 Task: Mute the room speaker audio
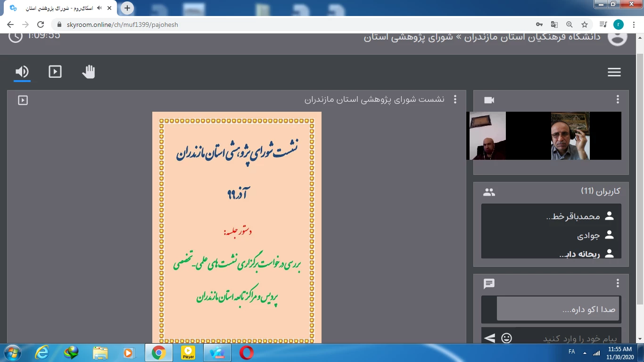[x=22, y=72]
